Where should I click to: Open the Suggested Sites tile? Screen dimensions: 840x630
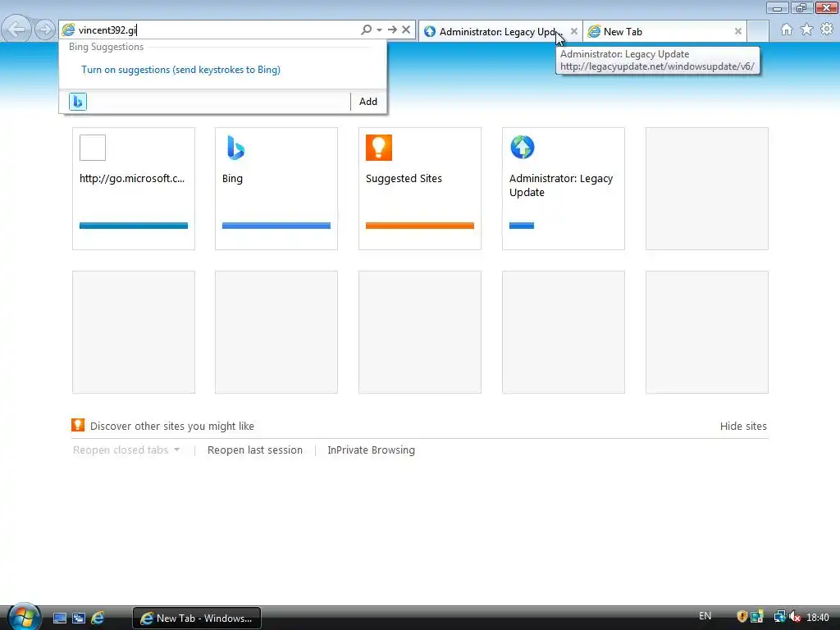click(x=420, y=189)
